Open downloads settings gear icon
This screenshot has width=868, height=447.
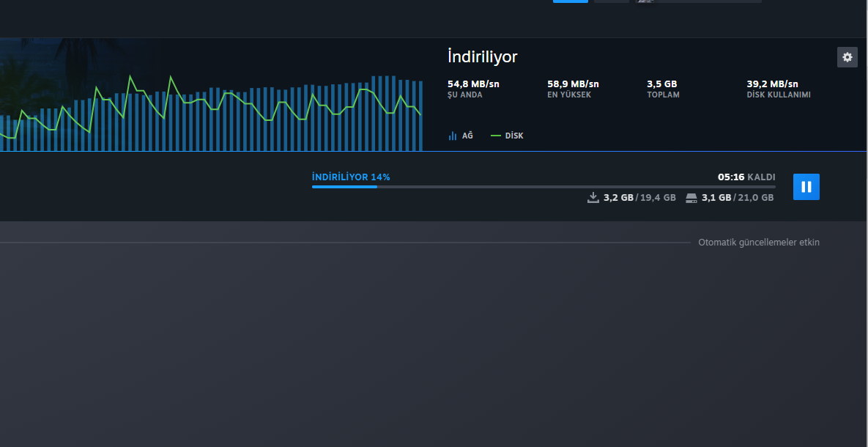point(847,57)
